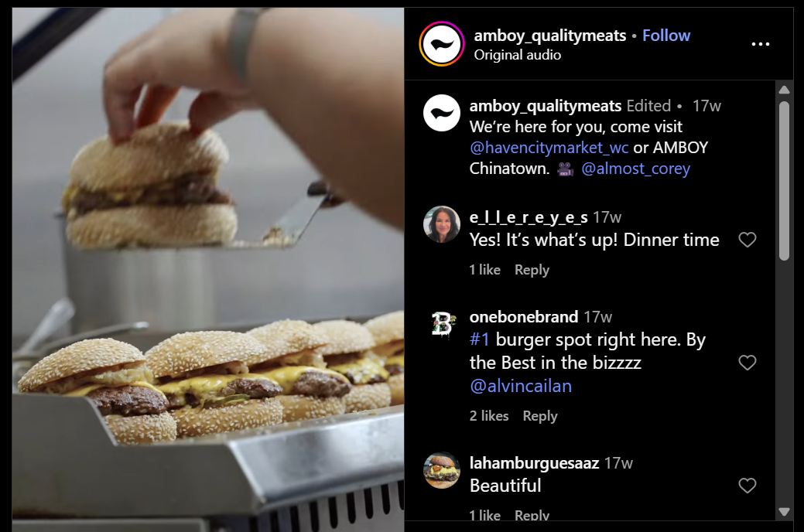Open the three-dot more options menu
804x532 pixels.
(x=760, y=44)
